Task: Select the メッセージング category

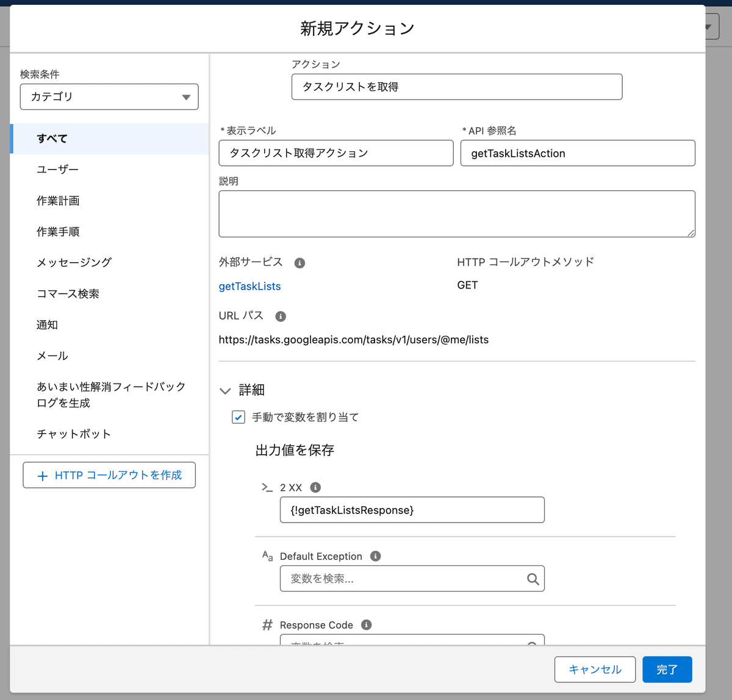Action: click(110, 263)
